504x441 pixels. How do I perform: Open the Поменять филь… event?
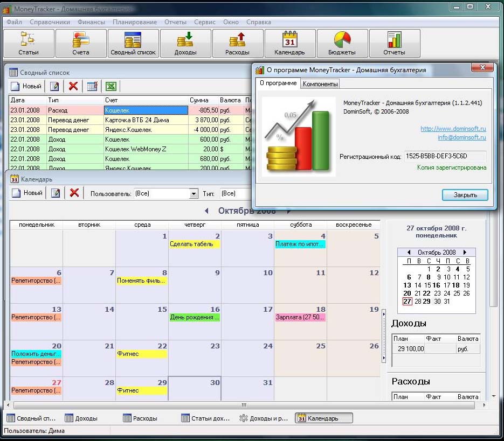coord(141,281)
